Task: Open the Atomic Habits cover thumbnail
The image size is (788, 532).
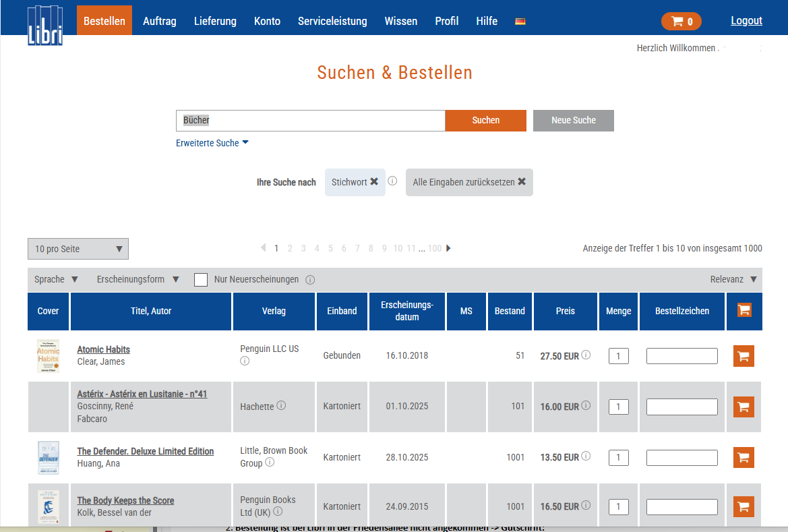Action: (49, 356)
